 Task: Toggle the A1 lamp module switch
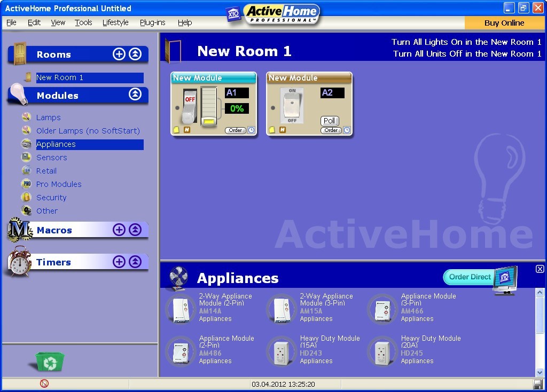(190, 106)
